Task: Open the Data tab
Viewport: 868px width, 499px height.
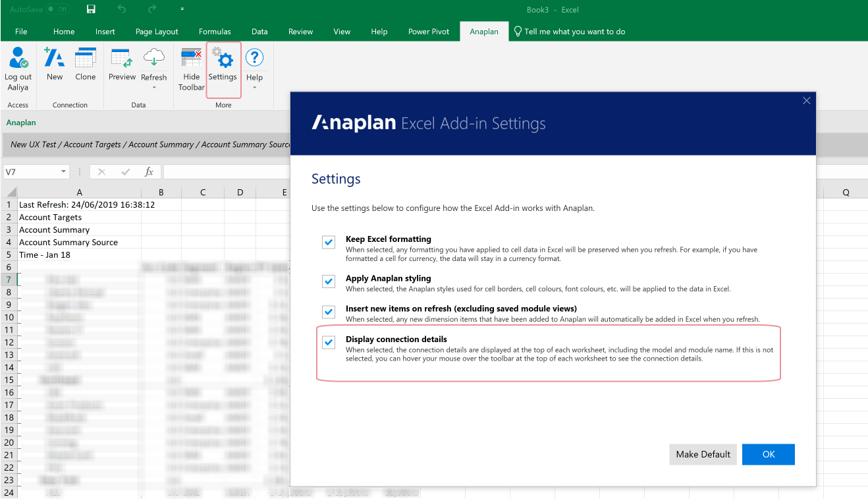Action: 259,32
